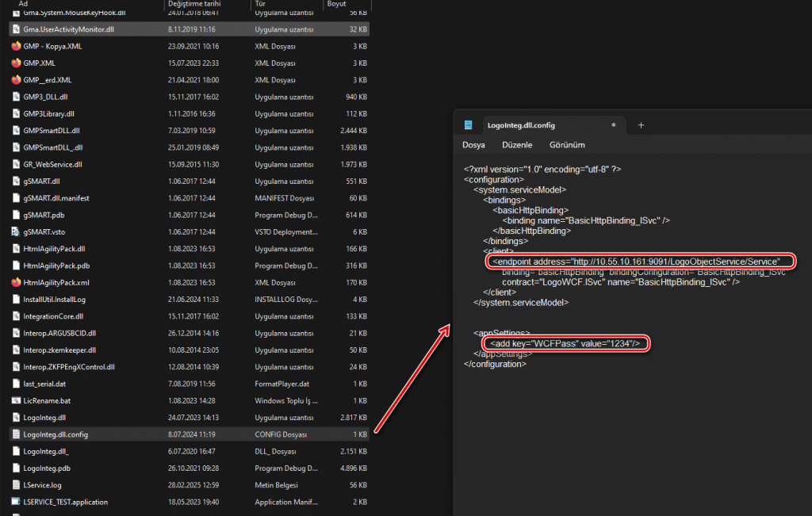Add a new Notepad tab with plus button
Viewport: 812px width, 516px height.
(x=641, y=125)
